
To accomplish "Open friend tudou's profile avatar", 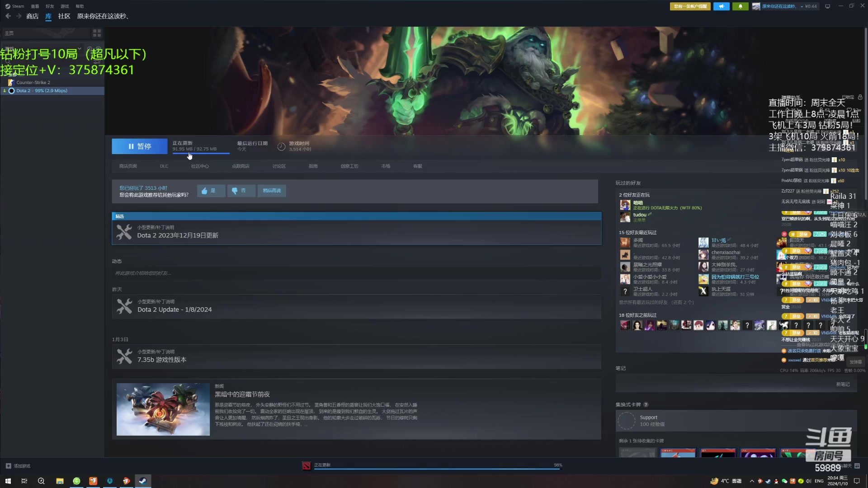I will [x=625, y=217].
